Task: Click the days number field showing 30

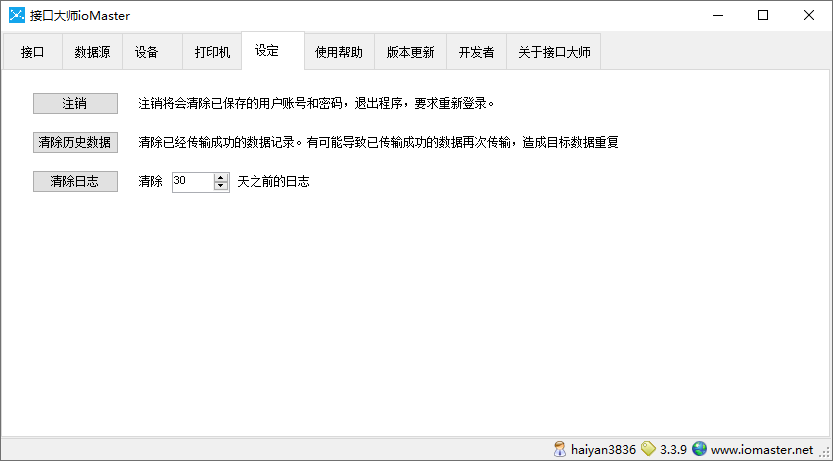Action: [192, 182]
